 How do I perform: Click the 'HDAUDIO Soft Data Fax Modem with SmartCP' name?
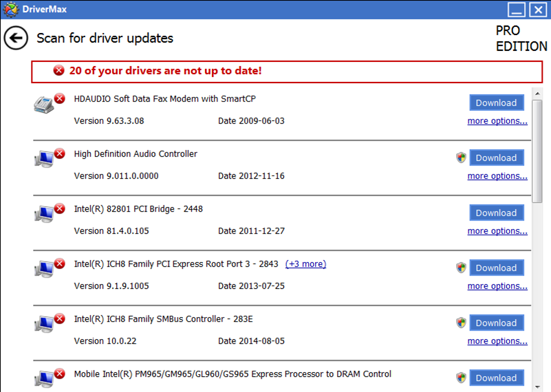pos(165,99)
